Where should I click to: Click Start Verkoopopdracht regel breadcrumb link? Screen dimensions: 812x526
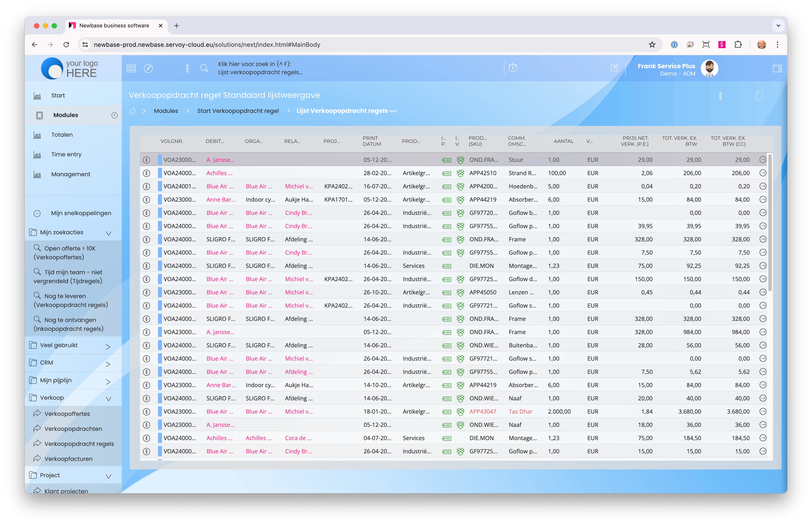click(238, 111)
